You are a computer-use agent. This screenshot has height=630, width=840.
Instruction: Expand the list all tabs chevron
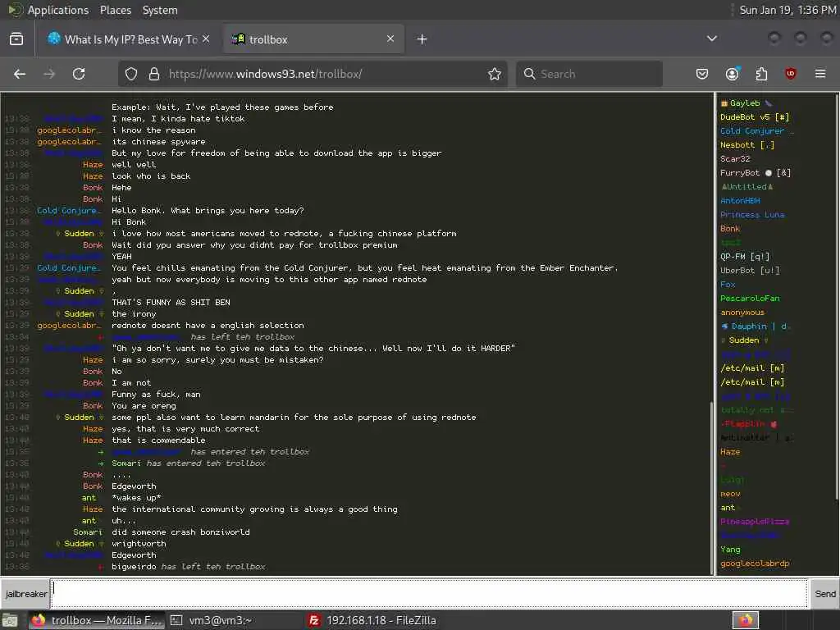click(712, 39)
